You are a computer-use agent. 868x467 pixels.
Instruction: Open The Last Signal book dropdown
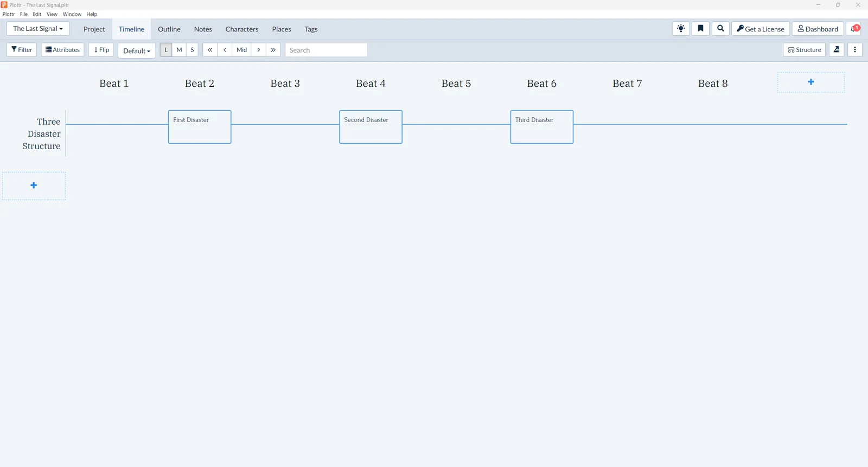(38, 29)
